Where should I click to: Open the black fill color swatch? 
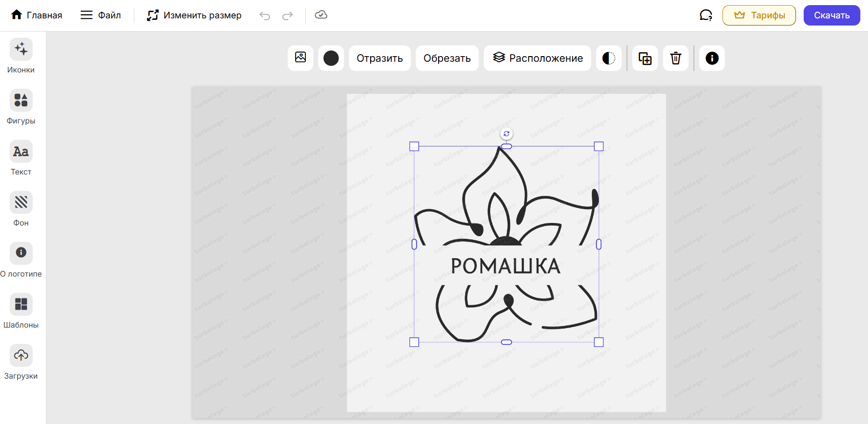[331, 58]
